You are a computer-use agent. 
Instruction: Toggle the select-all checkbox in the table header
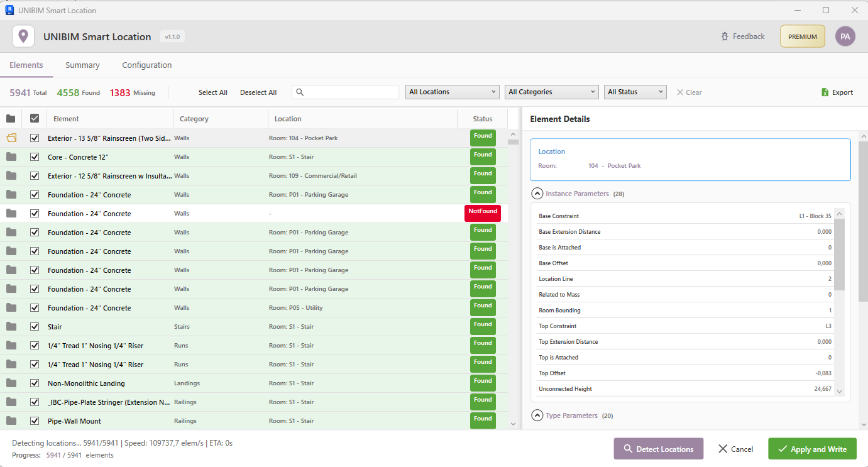pyautogui.click(x=35, y=118)
